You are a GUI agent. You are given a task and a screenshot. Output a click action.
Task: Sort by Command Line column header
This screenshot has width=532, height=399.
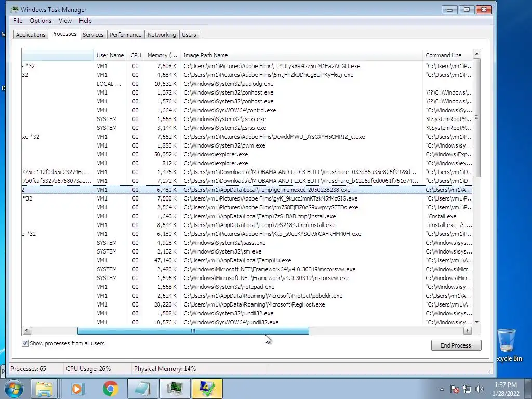tap(447, 55)
